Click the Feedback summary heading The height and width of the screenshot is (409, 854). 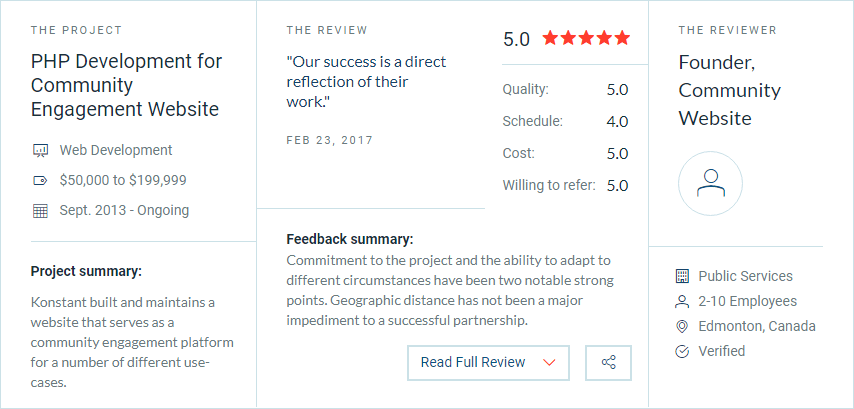pyautogui.click(x=350, y=239)
